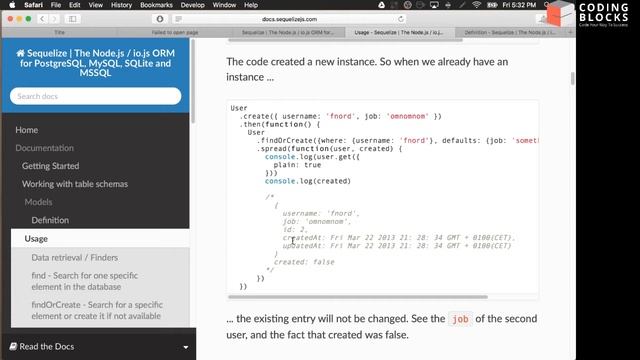Image resolution: width=640 pixels, height=360 pixels.
Task: Open the File menu
Action: [56, 5]
